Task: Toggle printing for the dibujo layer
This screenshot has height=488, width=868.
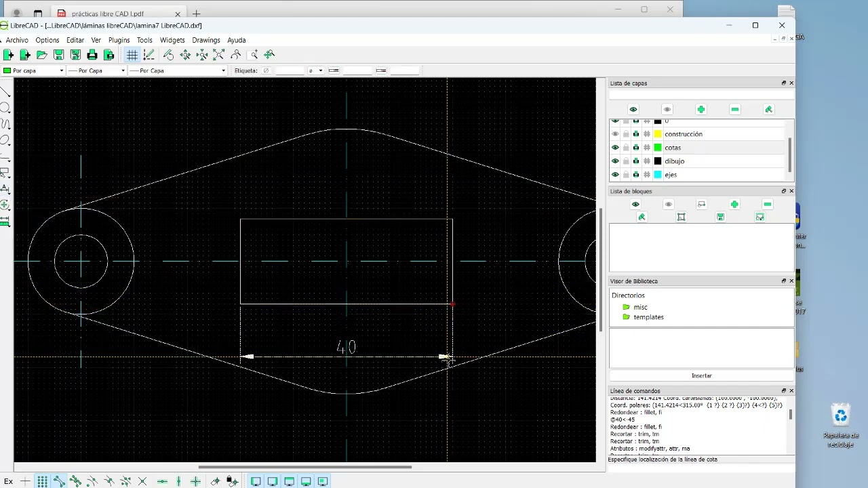Action: [636, 161]
